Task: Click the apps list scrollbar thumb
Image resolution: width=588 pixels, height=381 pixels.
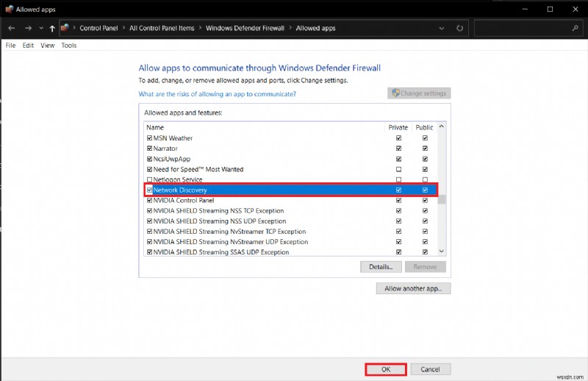Action: (x=442, y=199)
